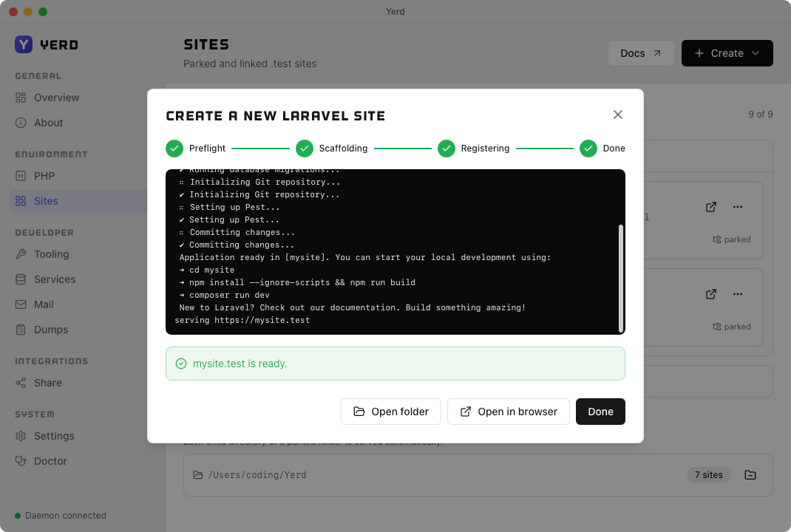
Task: Click the Share nodes icon
Action: (21, 383)
